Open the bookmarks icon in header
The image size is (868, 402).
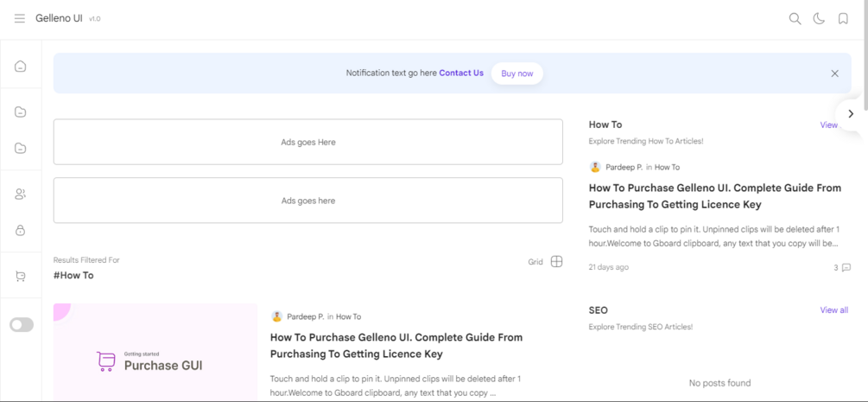pyautogui.click(x=843, y=18)
